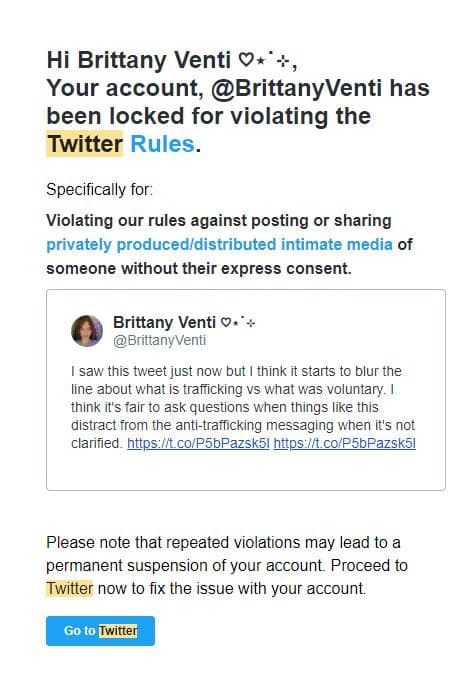
Task: Click "someone without their express consent" text
Action: click(198, 269)
